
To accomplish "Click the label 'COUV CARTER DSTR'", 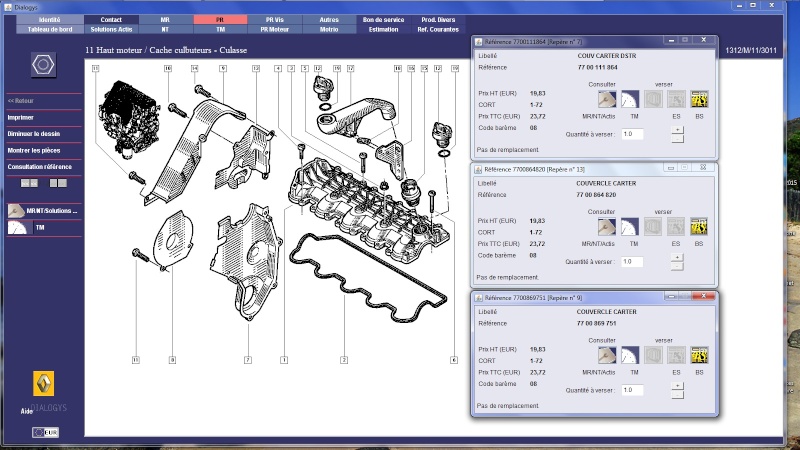I will click(607, 56).
